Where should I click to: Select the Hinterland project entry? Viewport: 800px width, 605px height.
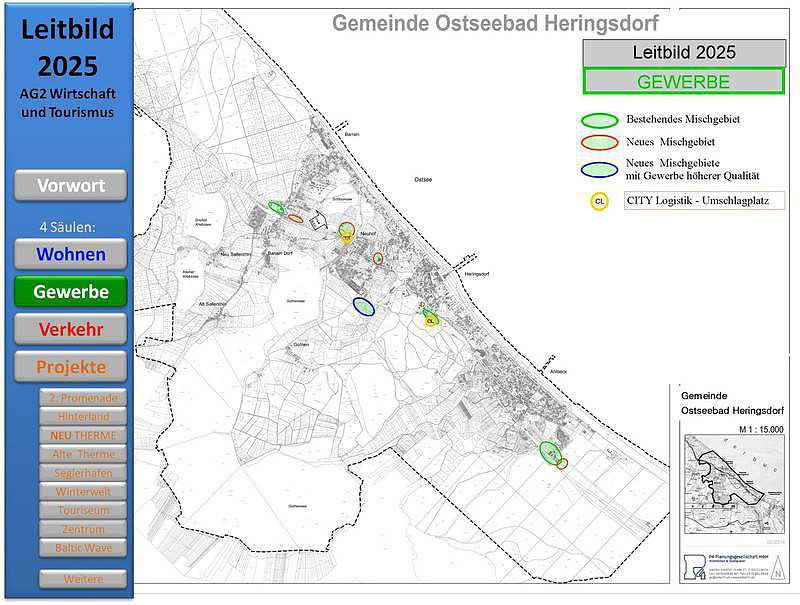[x=83, y=416]
